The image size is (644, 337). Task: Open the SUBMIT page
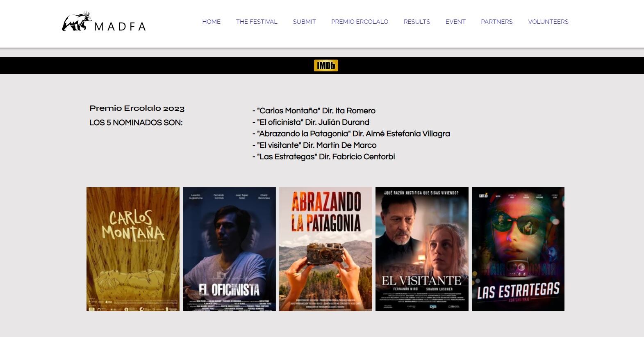[x=304, y=22]
